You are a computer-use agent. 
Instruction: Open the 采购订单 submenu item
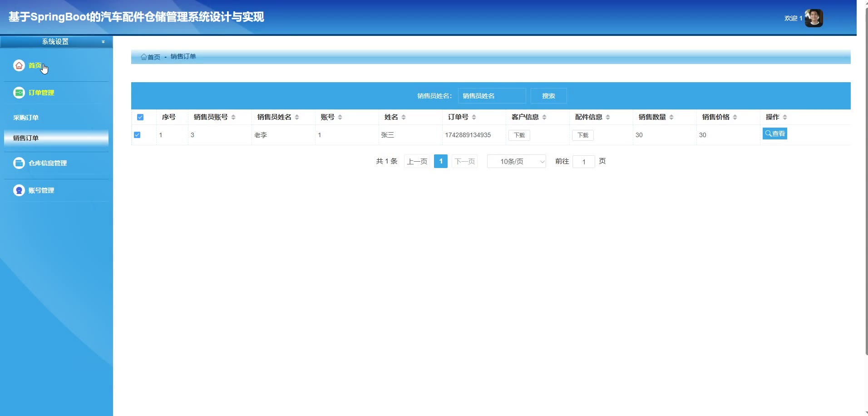pos(26,118)
